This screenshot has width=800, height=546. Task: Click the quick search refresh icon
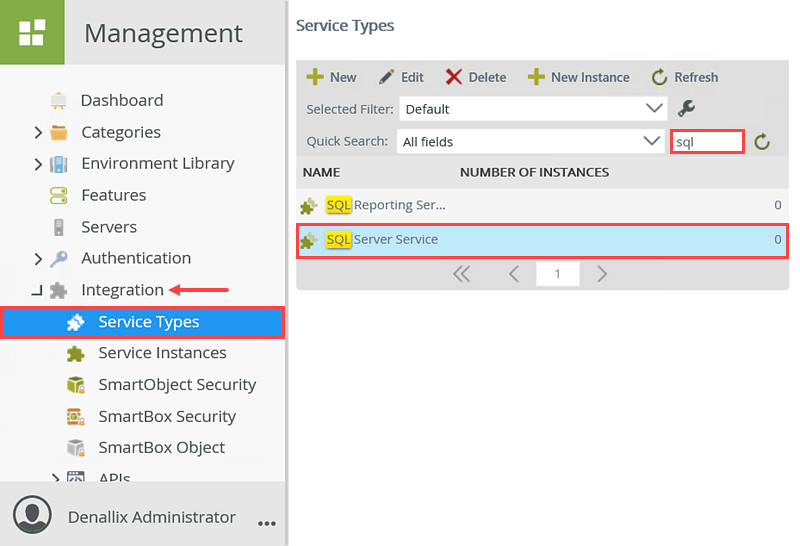tap(762, 142)
